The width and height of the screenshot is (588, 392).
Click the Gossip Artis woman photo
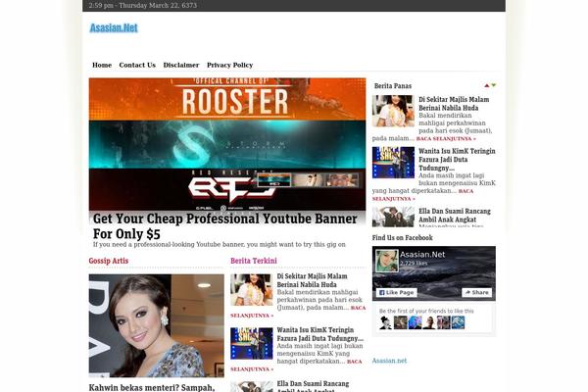[157, 325]
